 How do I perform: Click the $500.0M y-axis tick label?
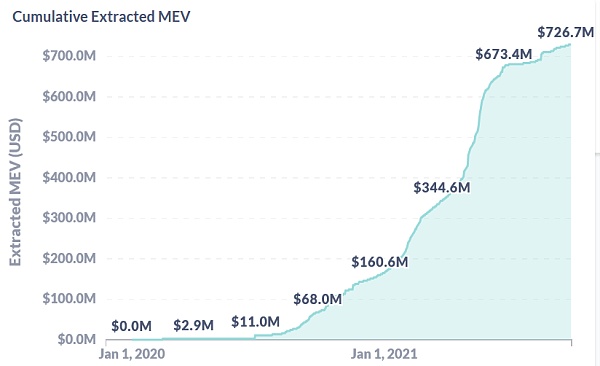[69, 137]
